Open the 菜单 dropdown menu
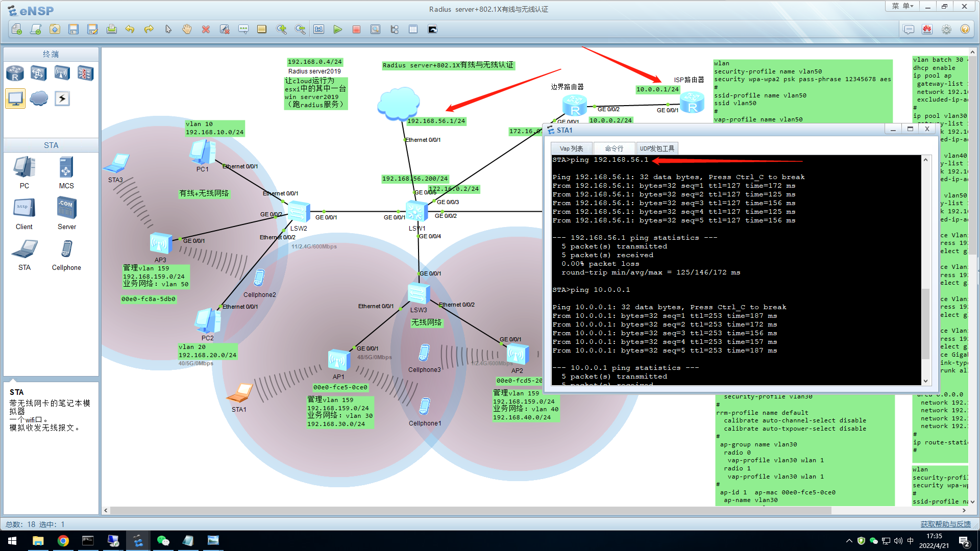 (x=902, y=6)
